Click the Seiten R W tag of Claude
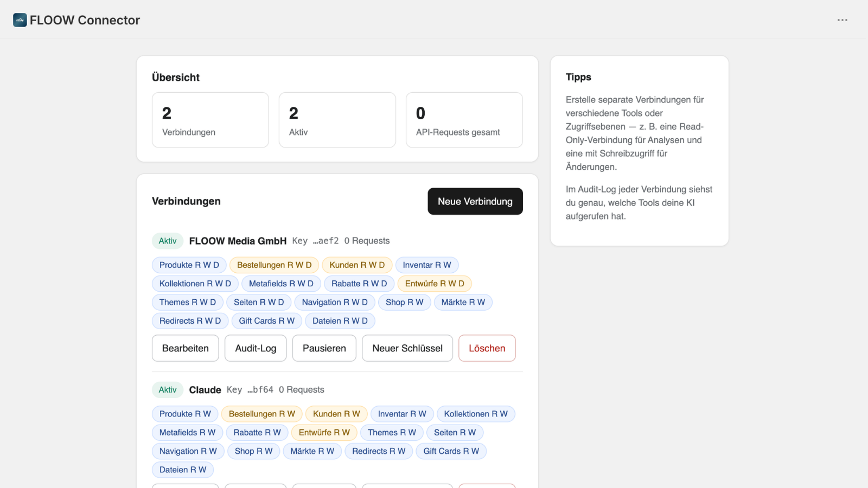The height and width of the screenshot is (488, 868). pyautogui.click(x=455, y=433)
